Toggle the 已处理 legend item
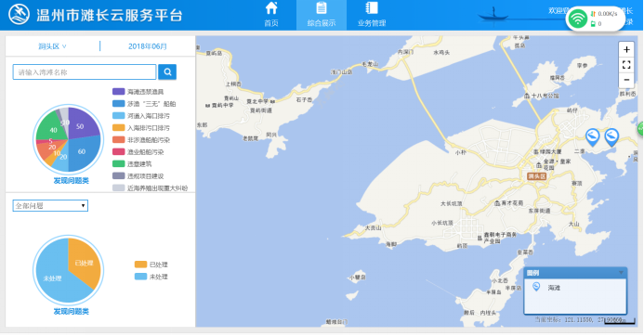644x336 pixels. click(151, 265)
